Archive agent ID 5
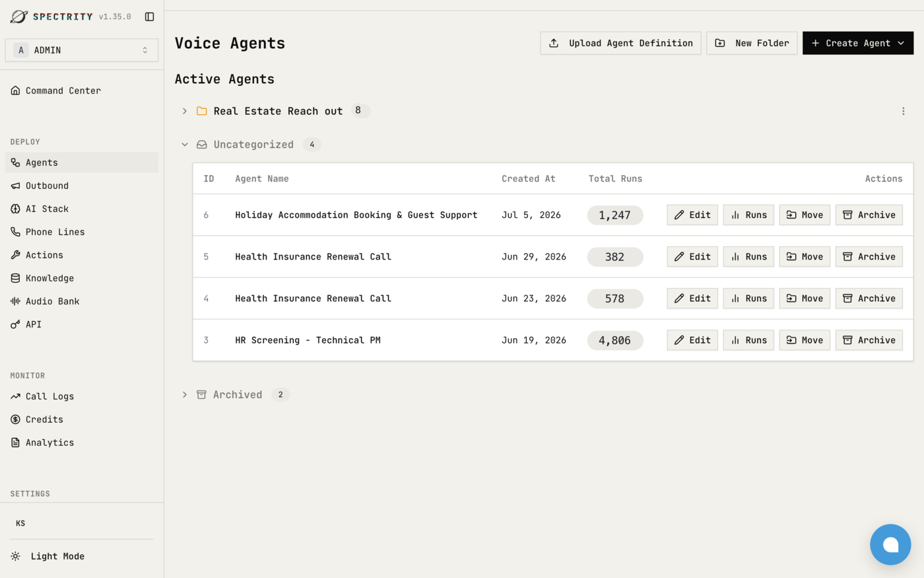 [869, 256]
